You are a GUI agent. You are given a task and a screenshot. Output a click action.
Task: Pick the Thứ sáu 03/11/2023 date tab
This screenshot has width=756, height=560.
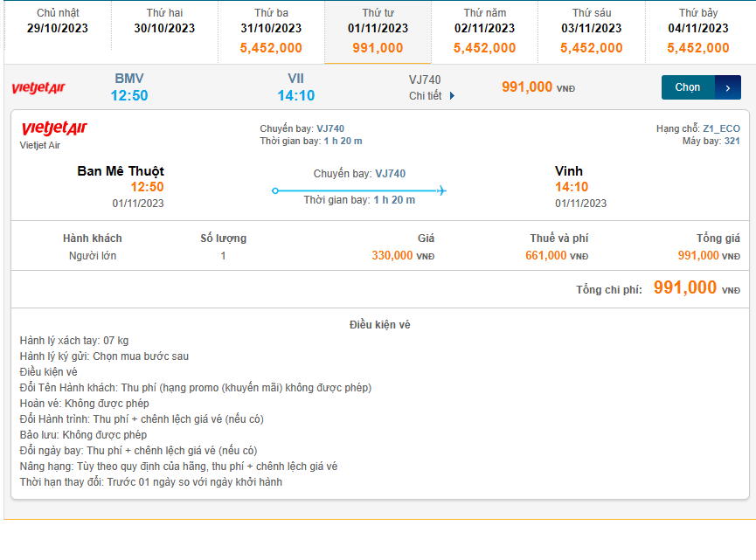[x=592, y=31]
